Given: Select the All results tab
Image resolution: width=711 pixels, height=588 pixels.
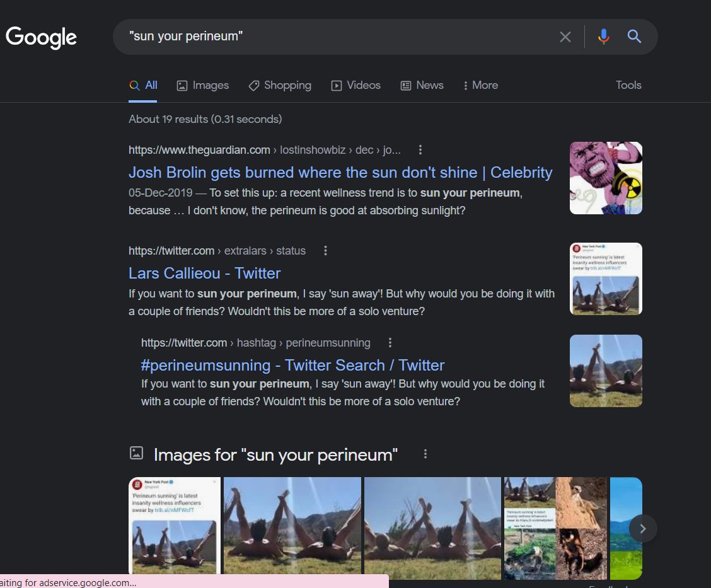Looking at the screenshot, I should (x=143, y=85).
